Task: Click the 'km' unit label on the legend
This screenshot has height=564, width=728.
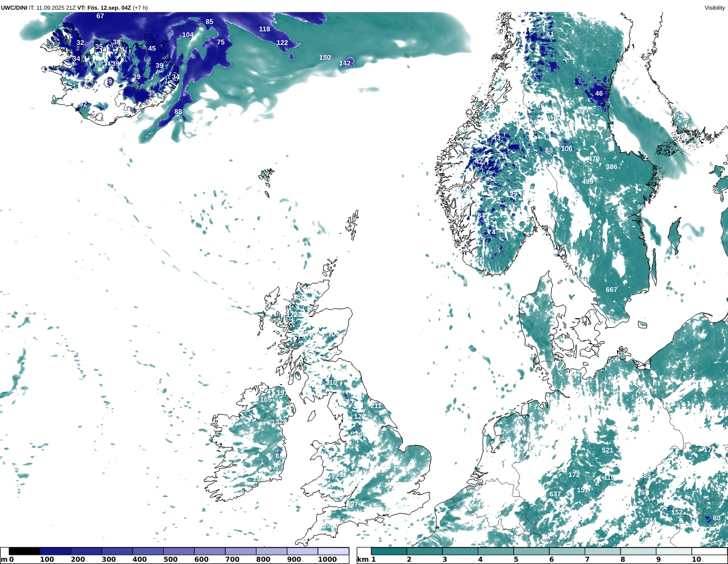Action: click(x=362, y=559)
